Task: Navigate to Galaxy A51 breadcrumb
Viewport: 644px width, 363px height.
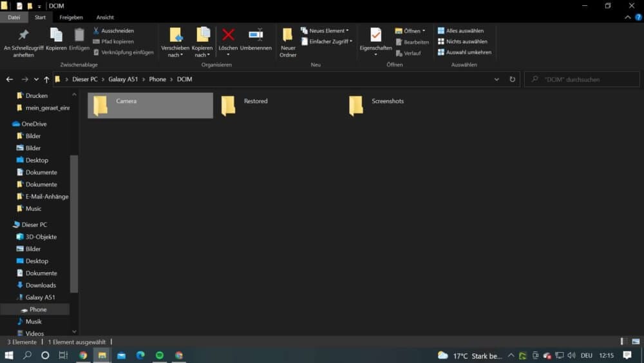Action: pos(123,79)
